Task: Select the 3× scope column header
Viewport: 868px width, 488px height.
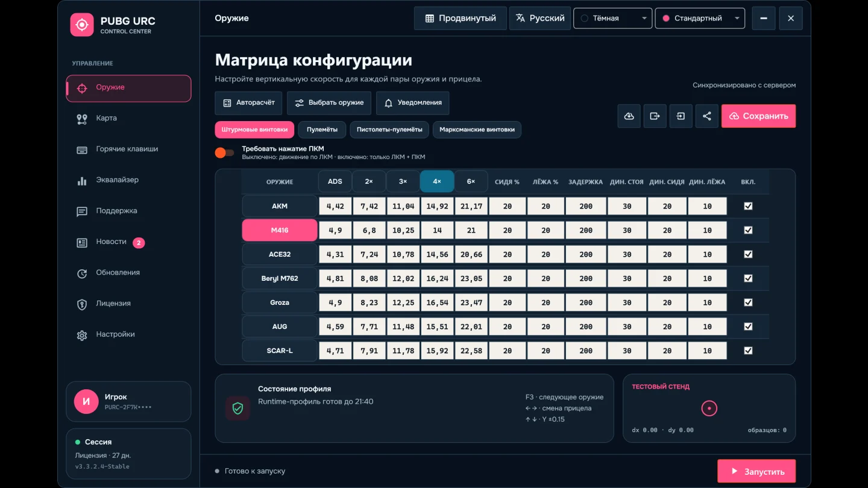Action: click(403, 181)
